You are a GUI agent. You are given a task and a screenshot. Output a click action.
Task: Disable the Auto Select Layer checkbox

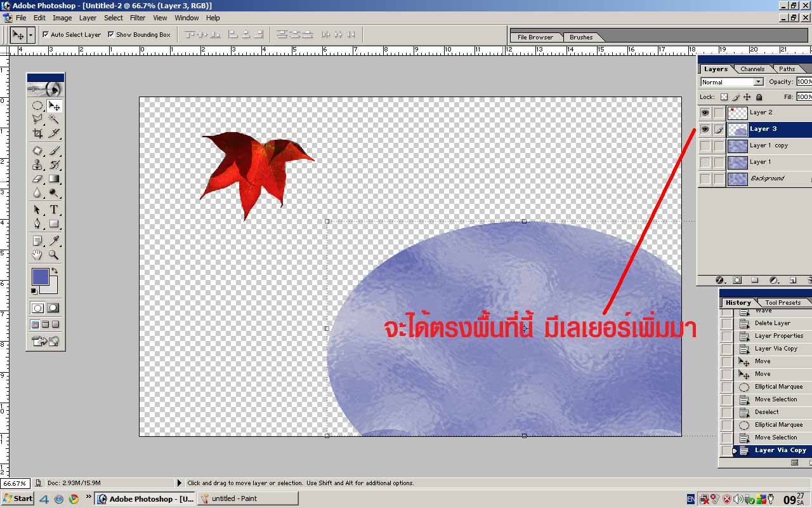(x=46, y=35)
